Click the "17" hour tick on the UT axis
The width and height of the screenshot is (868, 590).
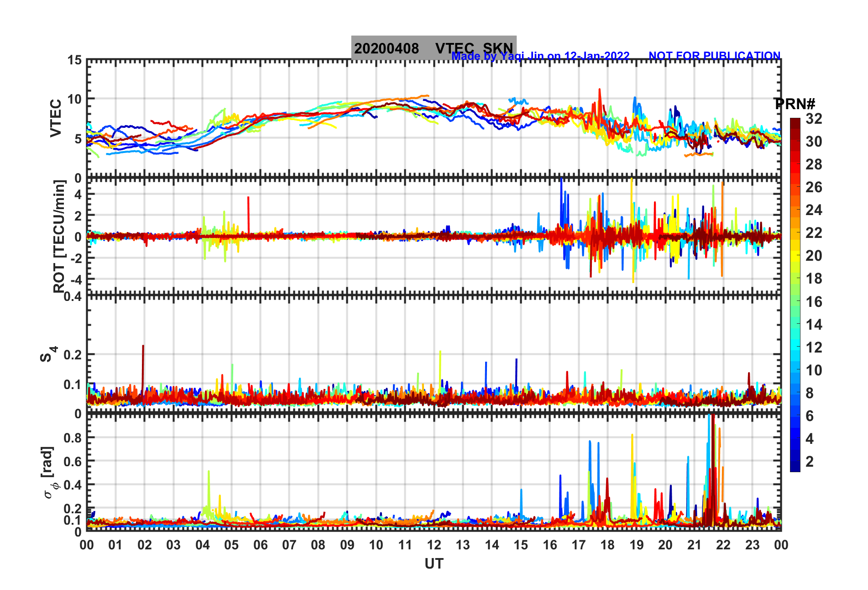tap(579, 545)
